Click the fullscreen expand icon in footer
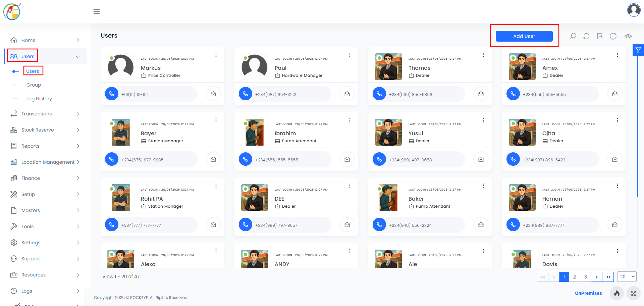The width and height of the screenshot is (644, 306). pos(634,293)
